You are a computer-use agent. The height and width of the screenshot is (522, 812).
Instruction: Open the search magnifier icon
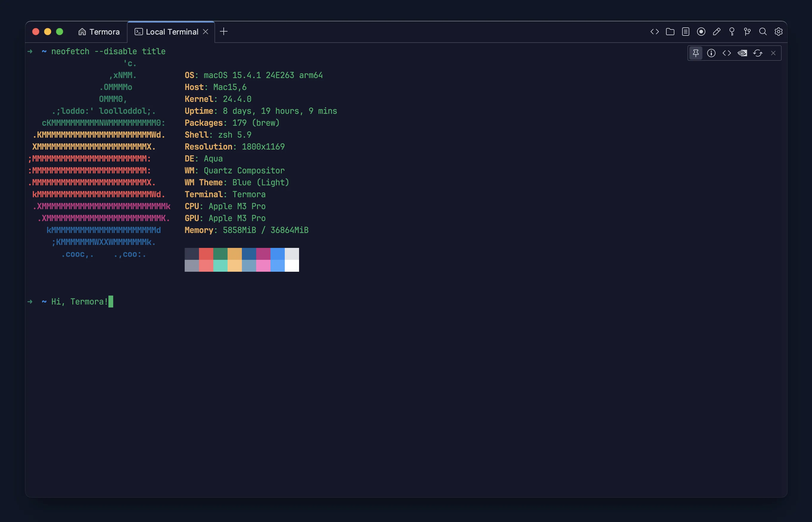763,32
